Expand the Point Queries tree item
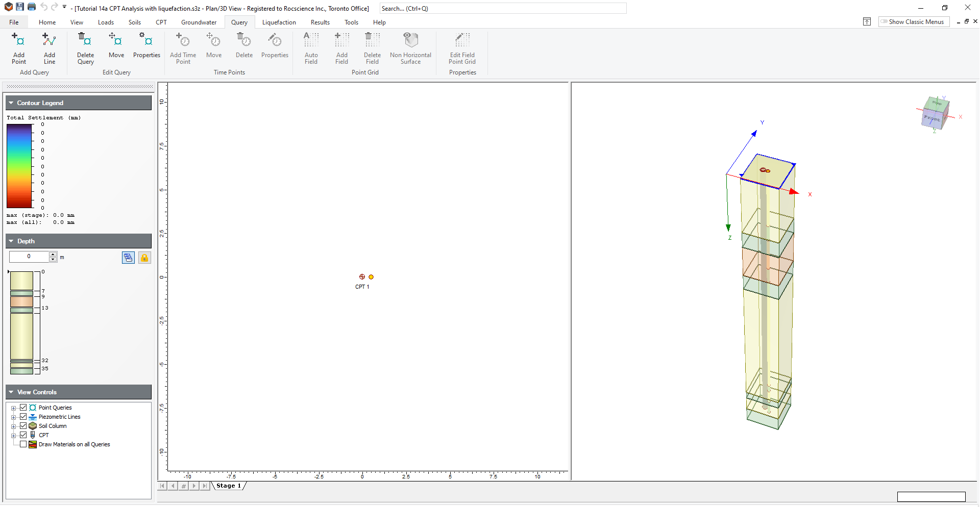This screenshot has height=507, width=980. [x=14, y=408]
